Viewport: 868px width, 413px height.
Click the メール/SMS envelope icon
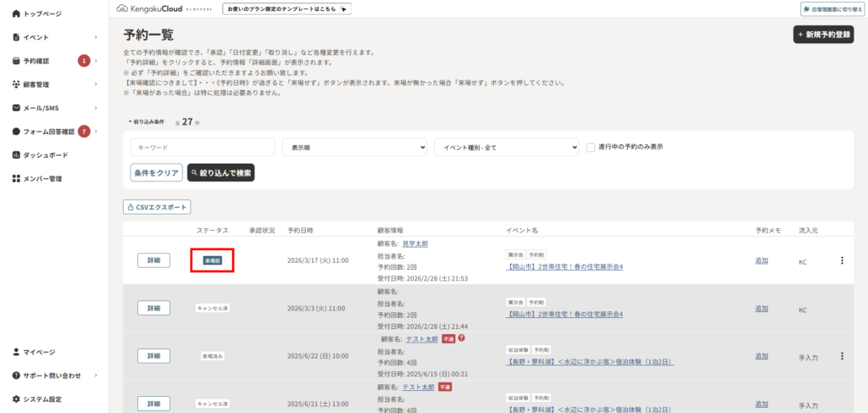pos(16,109)
